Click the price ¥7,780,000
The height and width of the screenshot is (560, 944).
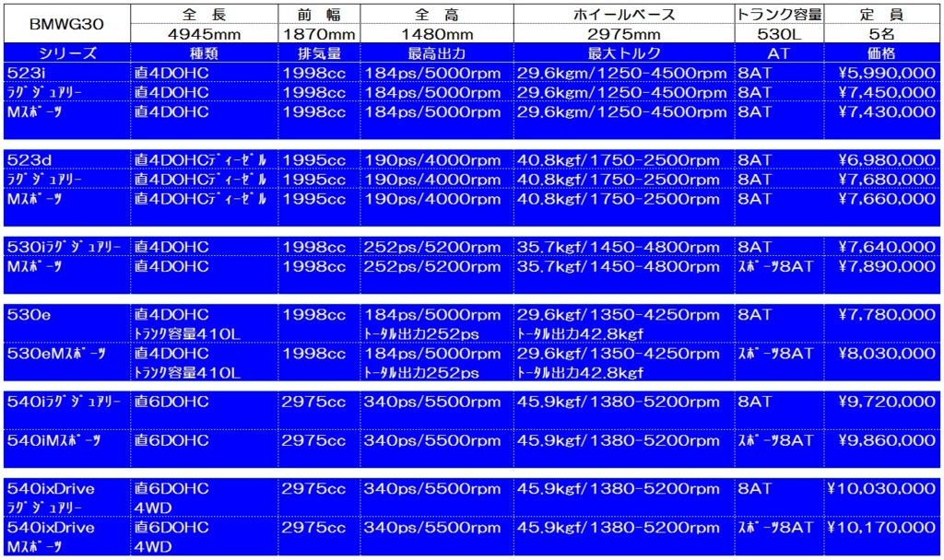coord(887,315)
